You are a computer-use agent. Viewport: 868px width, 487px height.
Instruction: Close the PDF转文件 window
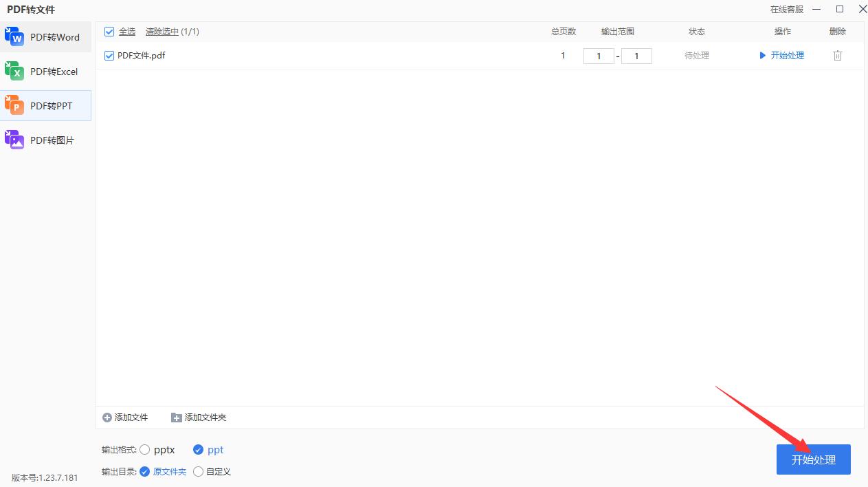[x=863, y=9]
